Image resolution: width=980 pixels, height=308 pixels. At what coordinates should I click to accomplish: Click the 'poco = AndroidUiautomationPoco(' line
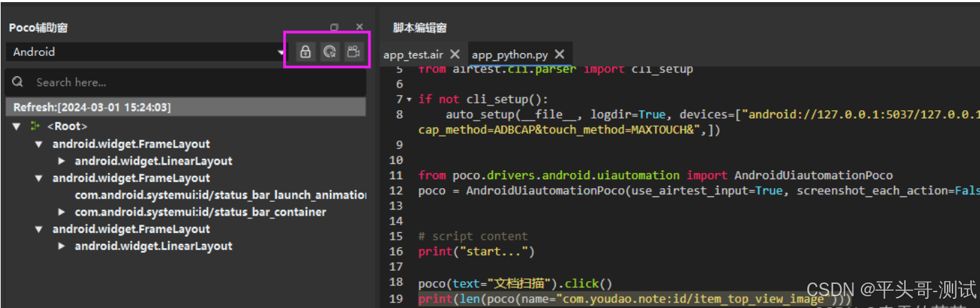(x=699, y=190)
